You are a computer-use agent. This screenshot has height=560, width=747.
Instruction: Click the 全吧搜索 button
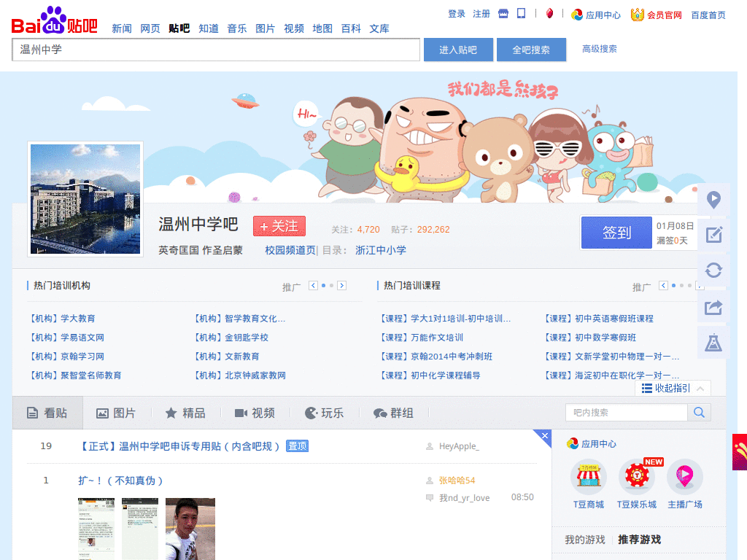[531, 50]
